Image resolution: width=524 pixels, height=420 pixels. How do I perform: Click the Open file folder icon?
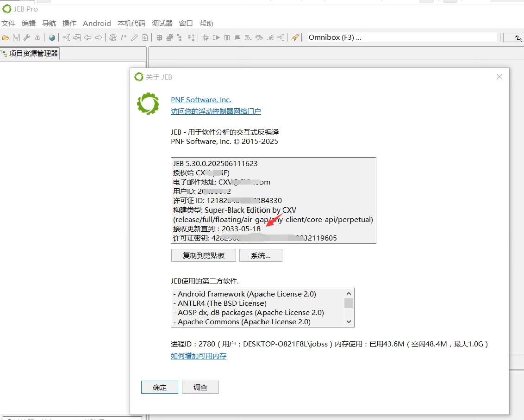(6, 38)
